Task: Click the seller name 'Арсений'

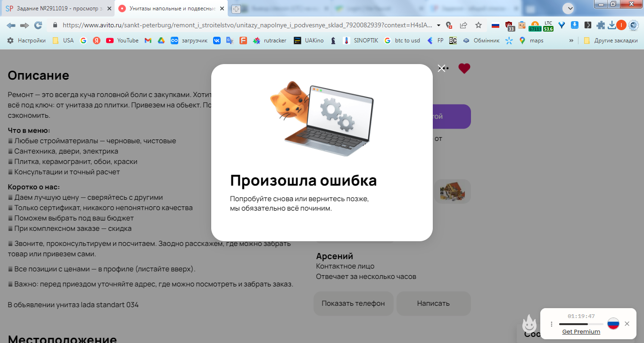Action: 334,256
